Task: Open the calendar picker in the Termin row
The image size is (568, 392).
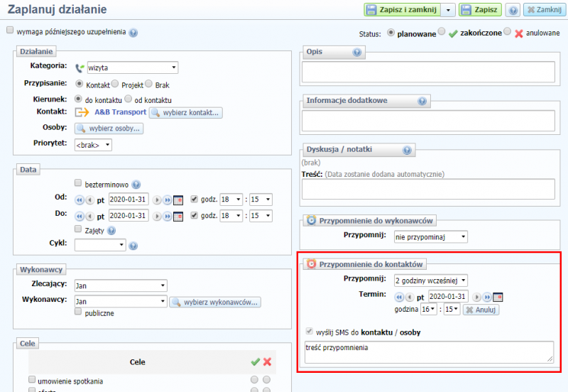Action: click(498, 297)
